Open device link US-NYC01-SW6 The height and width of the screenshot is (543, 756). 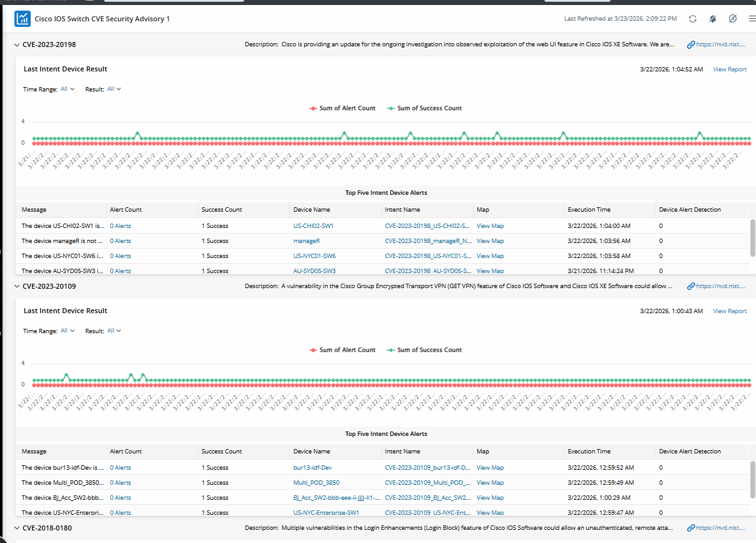coord(314,256)
